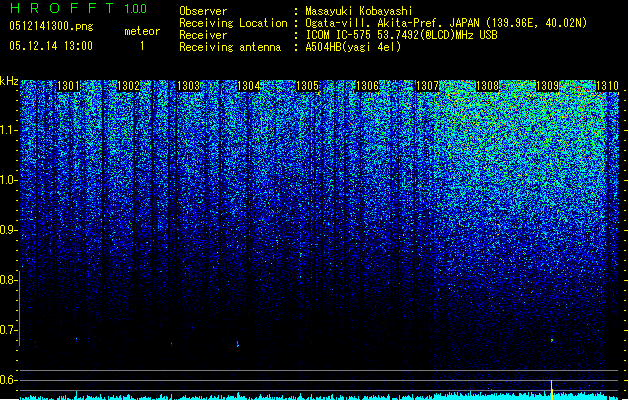This screenshot has width=629, height=400.
Task: Click the 0.7 kHz axis label
Action: coord(9,330)
